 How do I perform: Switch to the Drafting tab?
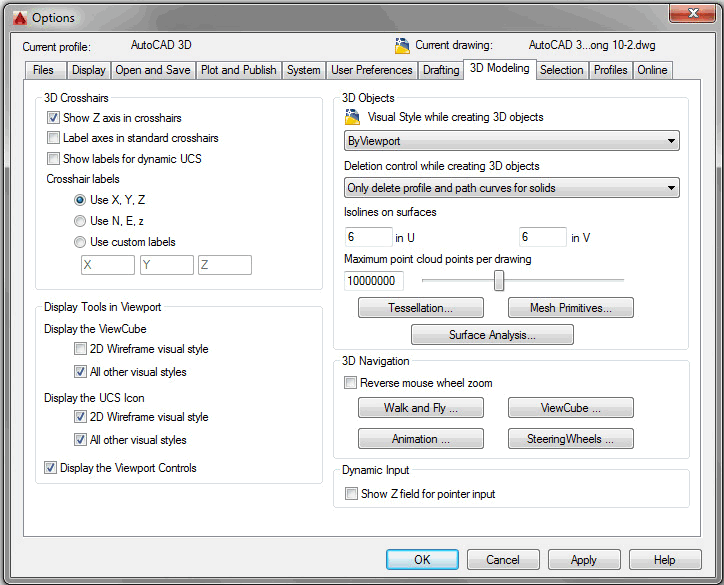[x=440, y=70]
